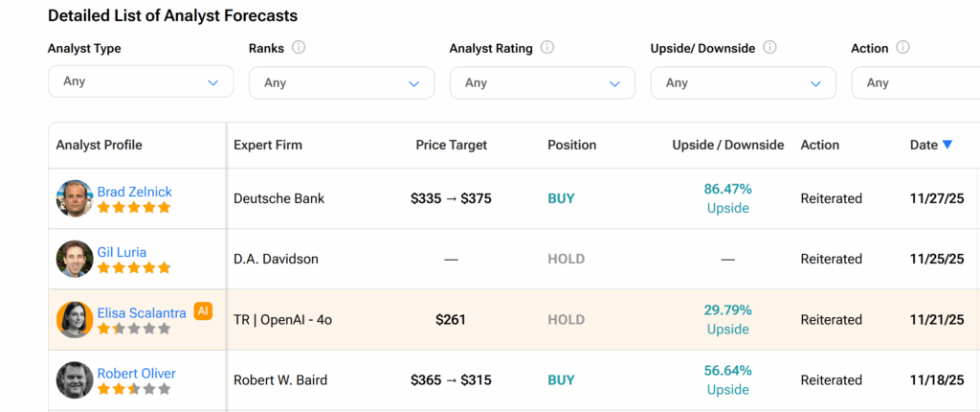This screenshot has width=980, height=412.
Task: Open Brad Zelnick's analyst profile link
Action: [135, 192]
